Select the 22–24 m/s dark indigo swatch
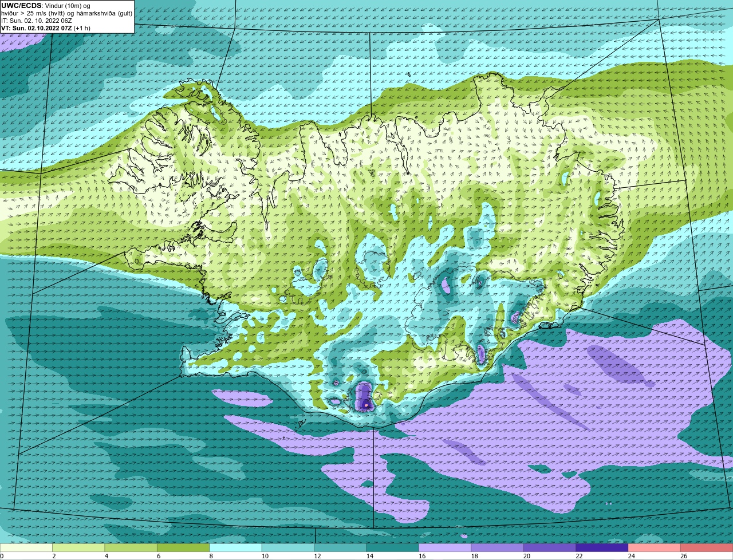 (x=602, y=547)
